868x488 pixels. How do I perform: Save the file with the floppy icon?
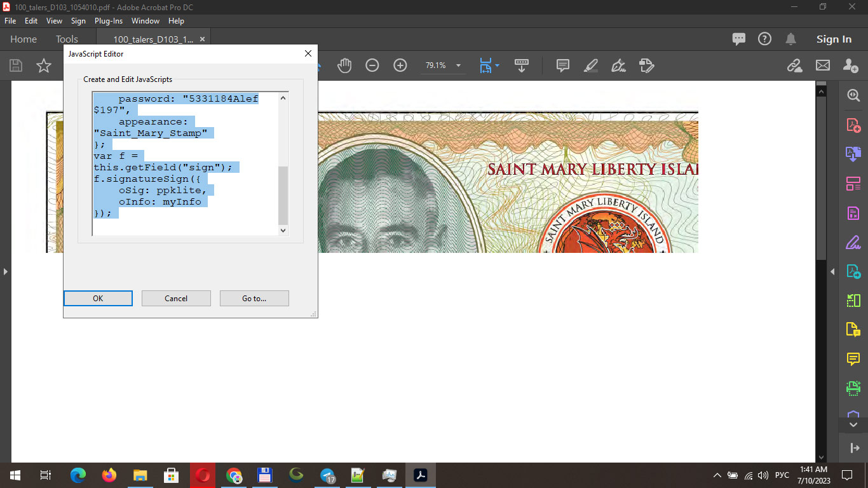[16, 65]
